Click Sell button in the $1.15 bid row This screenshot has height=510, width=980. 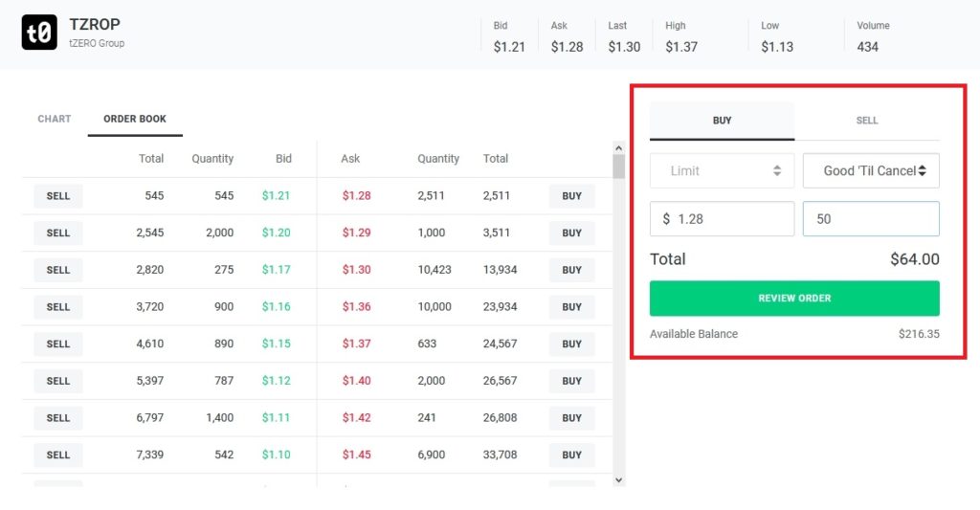coord(58,344)
